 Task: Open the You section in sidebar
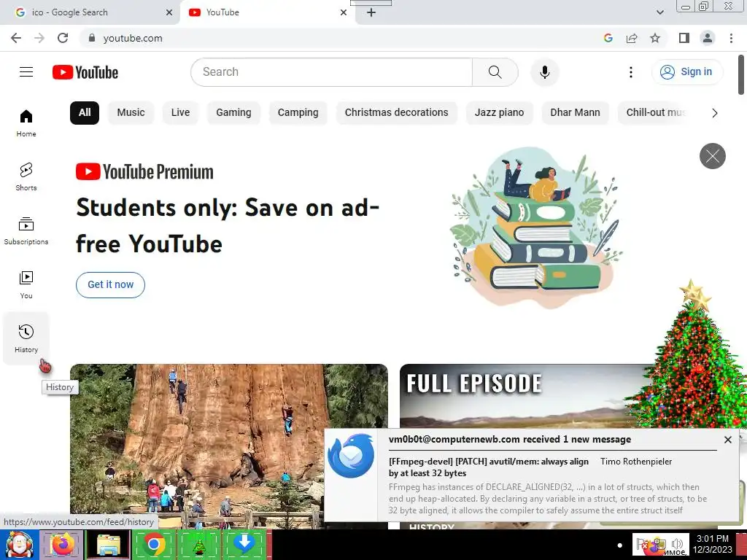pos(26,285)
